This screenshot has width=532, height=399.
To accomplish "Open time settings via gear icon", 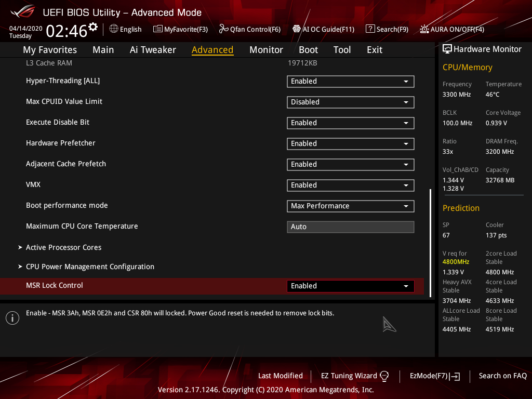I will coord(93,26).
